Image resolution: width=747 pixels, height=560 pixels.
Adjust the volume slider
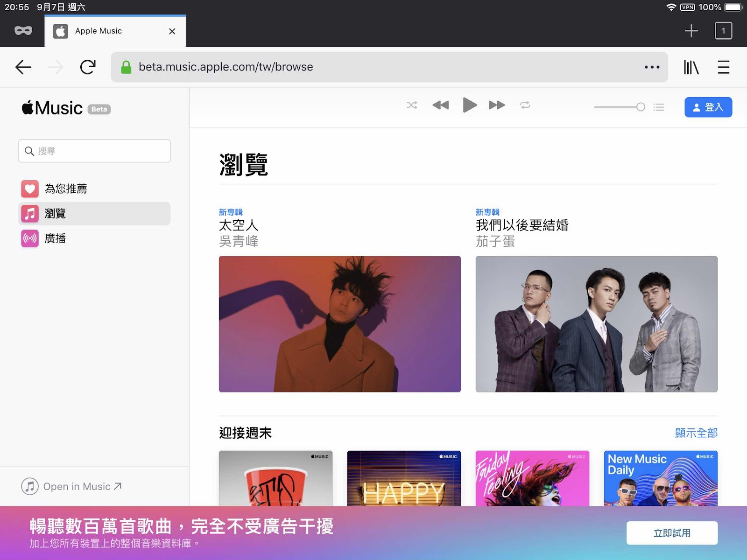620,107
